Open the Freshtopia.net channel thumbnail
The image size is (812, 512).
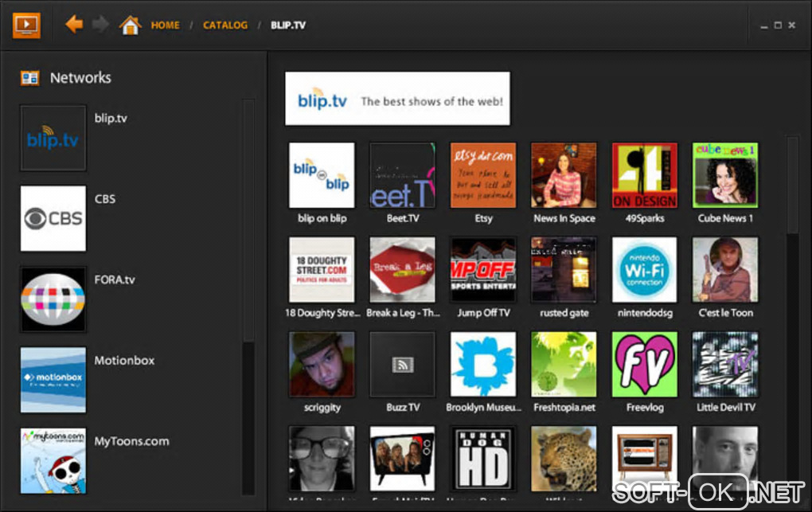564,365
